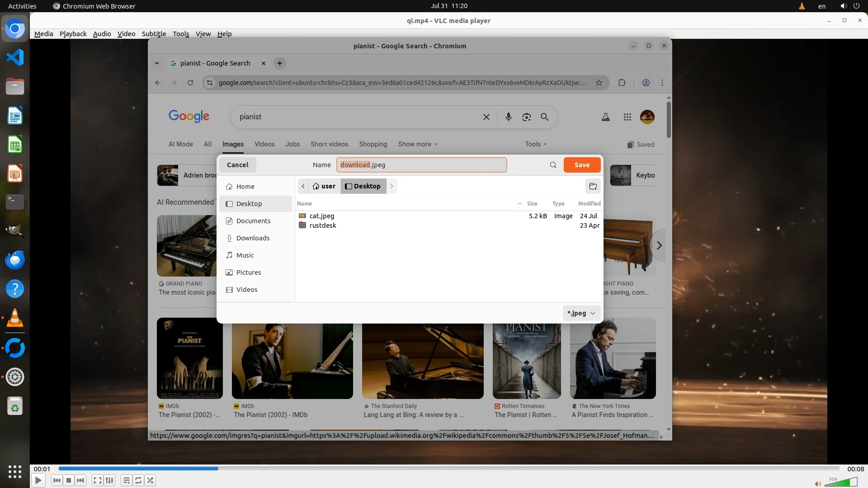Open VLC extended settings equalizer icon
This screenshot has height=488, width=868.
pyautogui.click(x=109, y=480)
